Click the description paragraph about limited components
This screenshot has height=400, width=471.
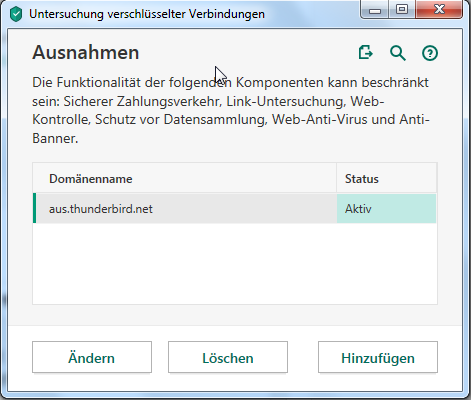click(231, 110)
